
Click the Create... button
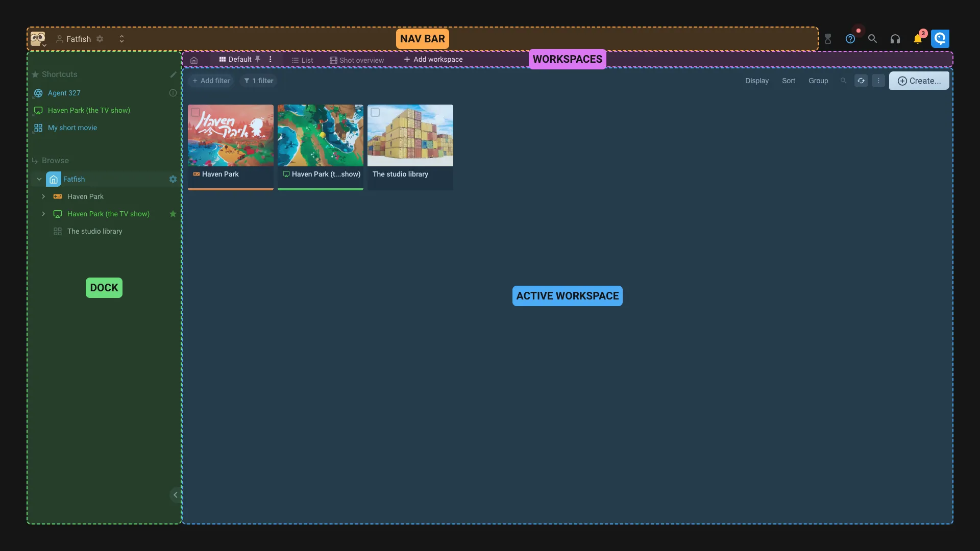pyautogui.click(x=919, y=81)
